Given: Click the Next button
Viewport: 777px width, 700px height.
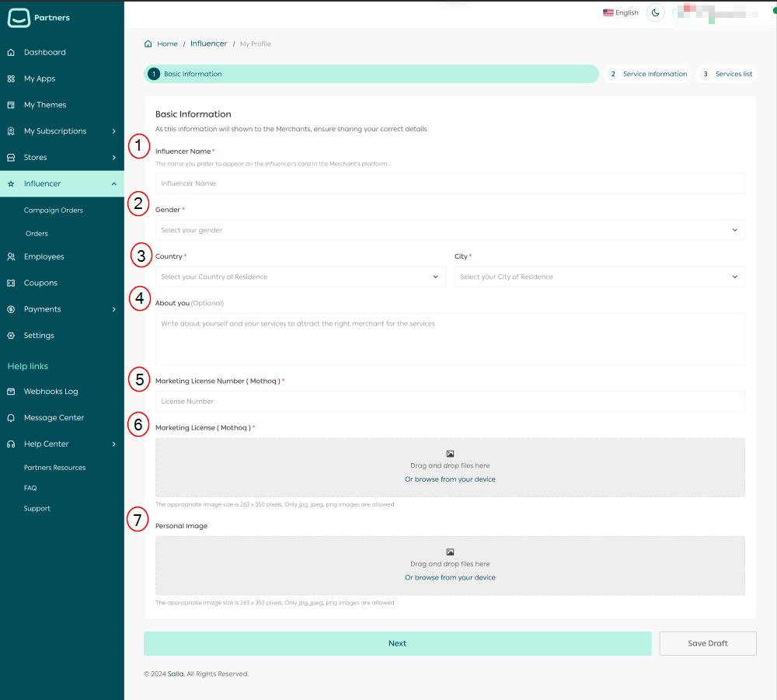Looking at the screenshot, I should click(397, 643).
